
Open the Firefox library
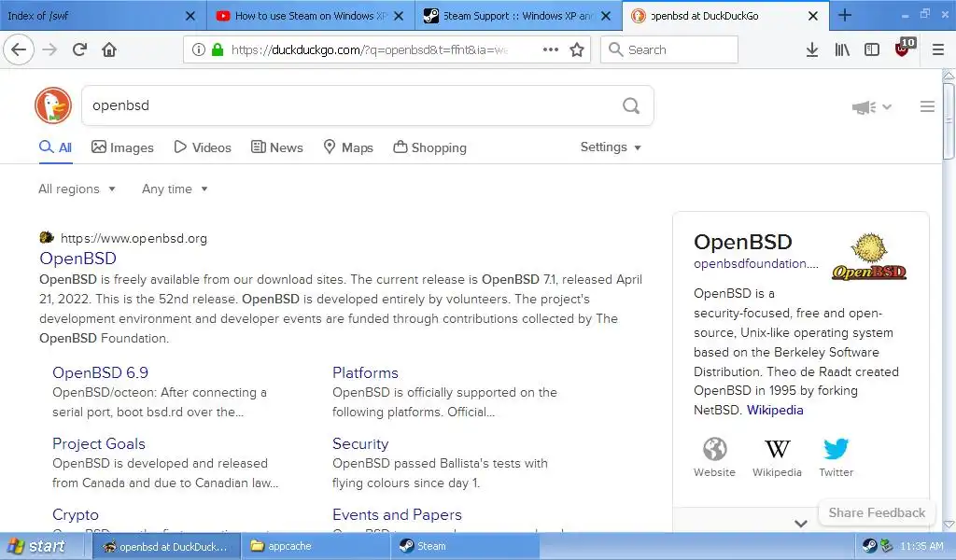click(x=842, y=49)
